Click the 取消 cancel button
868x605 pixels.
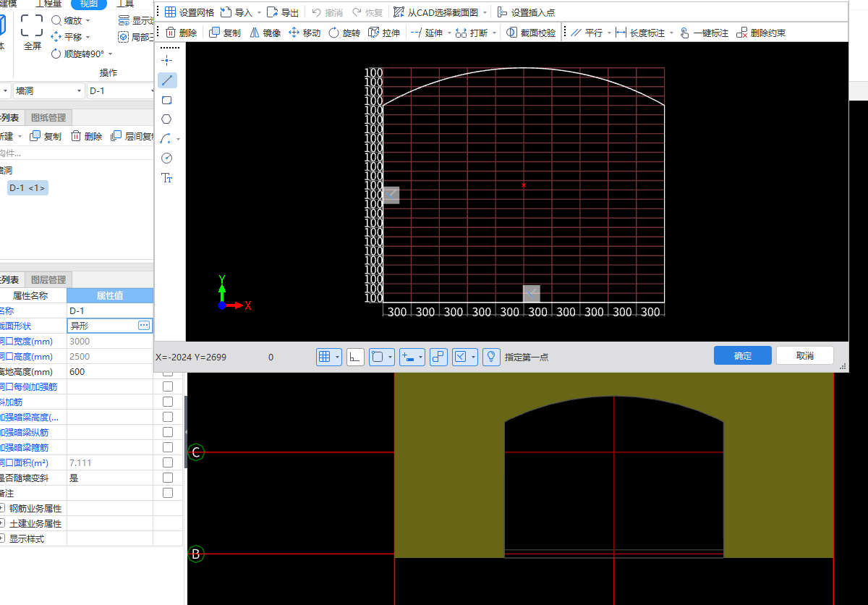[x=805, y=355]
